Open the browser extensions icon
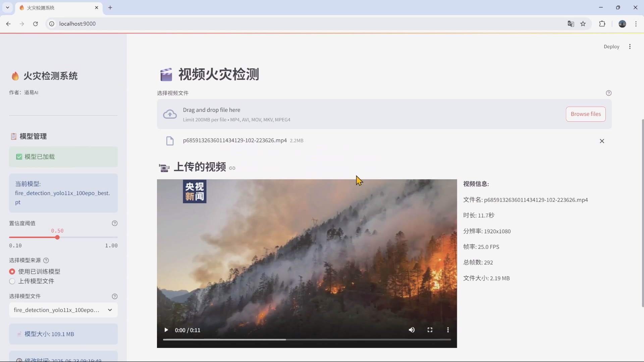The image size is (644, 362). (602, 24)
